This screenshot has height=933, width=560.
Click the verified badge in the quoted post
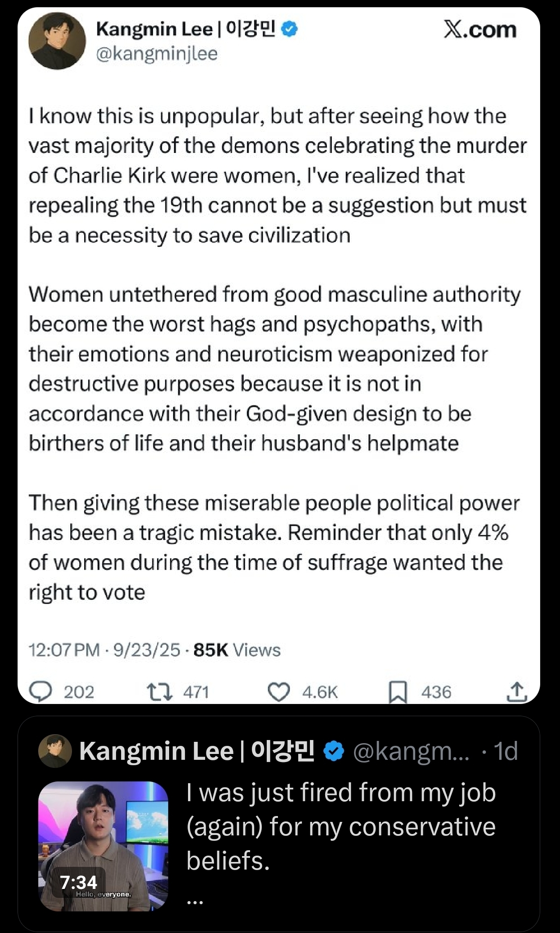coord(334,751)
